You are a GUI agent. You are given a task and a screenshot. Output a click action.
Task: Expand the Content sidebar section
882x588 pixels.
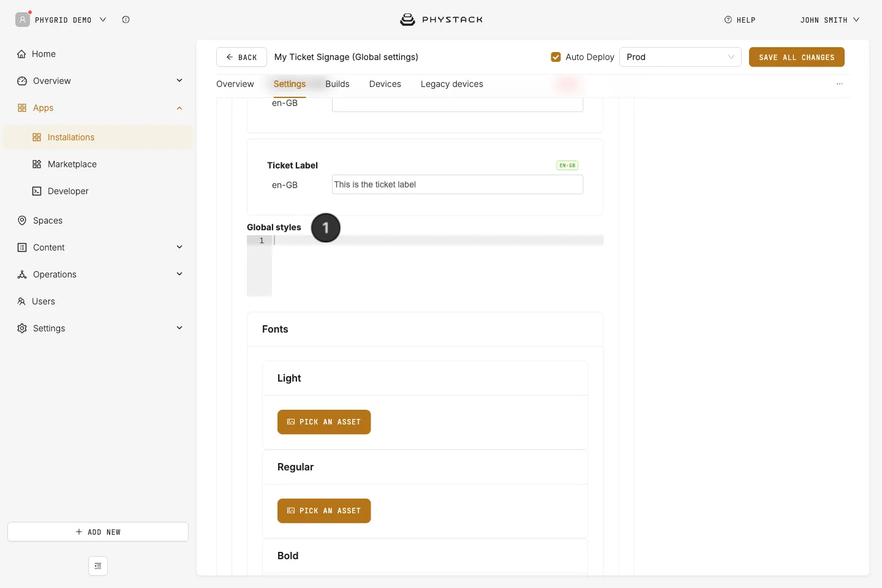tap(179, 247)
